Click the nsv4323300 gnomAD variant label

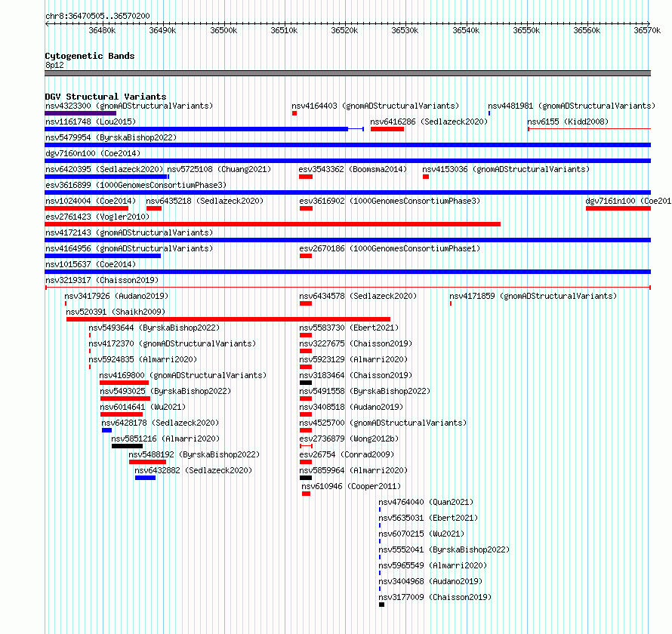[x=129, y=106]
